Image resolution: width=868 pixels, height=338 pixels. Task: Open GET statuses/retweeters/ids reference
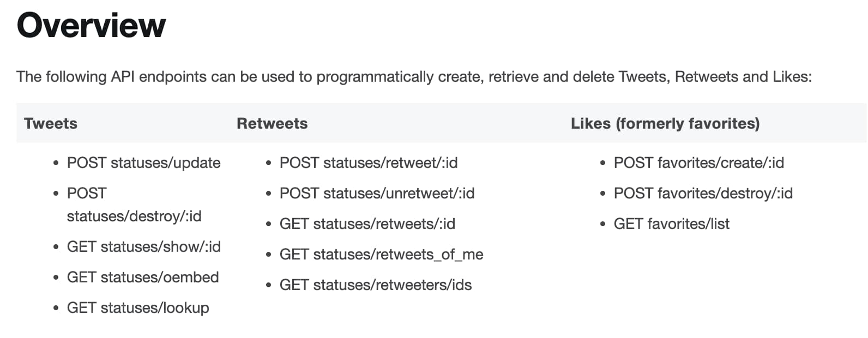(x=376, y=285)
